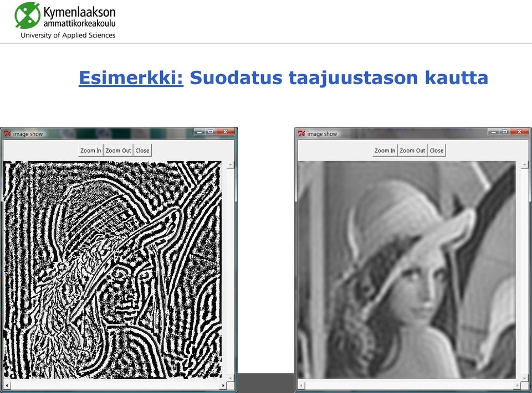
Task: Click the Tk feather icon in right window title
Action: (x=301, y=134)
